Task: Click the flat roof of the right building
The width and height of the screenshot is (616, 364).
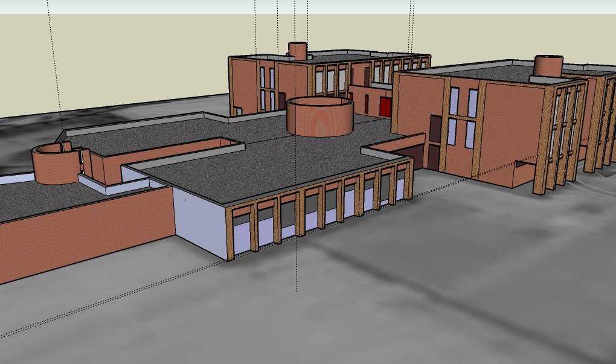Action: click(483, 71)
